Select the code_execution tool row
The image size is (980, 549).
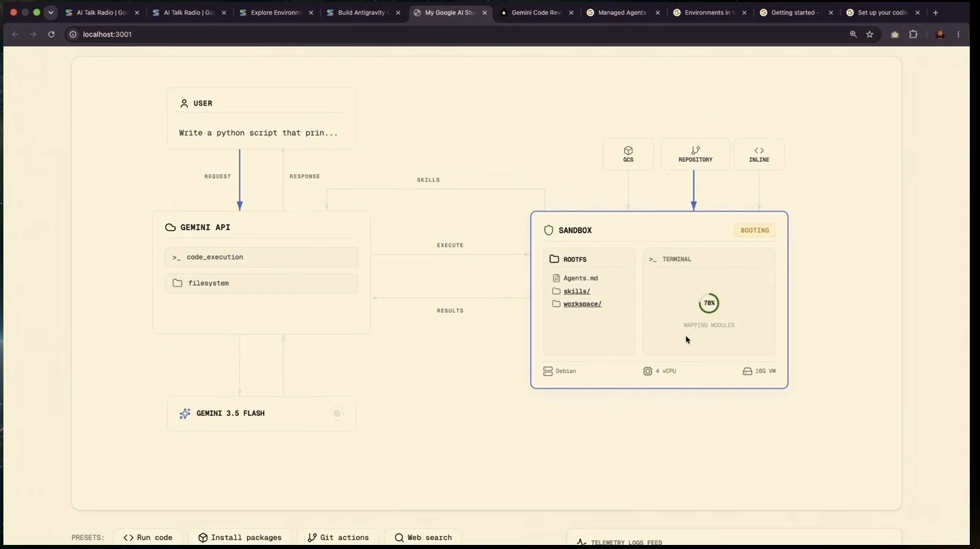tap(261, 257)
